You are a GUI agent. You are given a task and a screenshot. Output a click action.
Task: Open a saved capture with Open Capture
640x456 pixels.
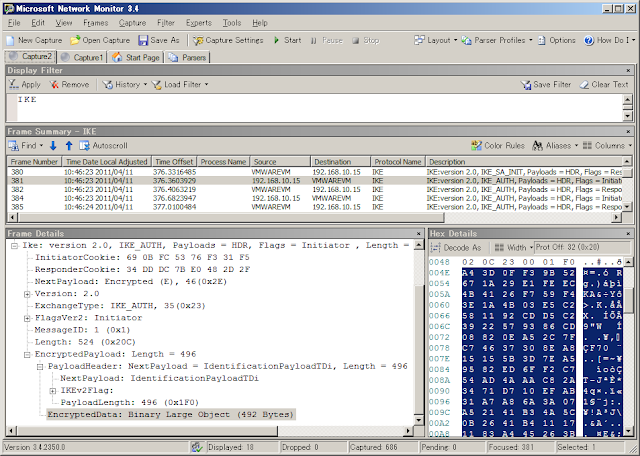pos(100,40)
